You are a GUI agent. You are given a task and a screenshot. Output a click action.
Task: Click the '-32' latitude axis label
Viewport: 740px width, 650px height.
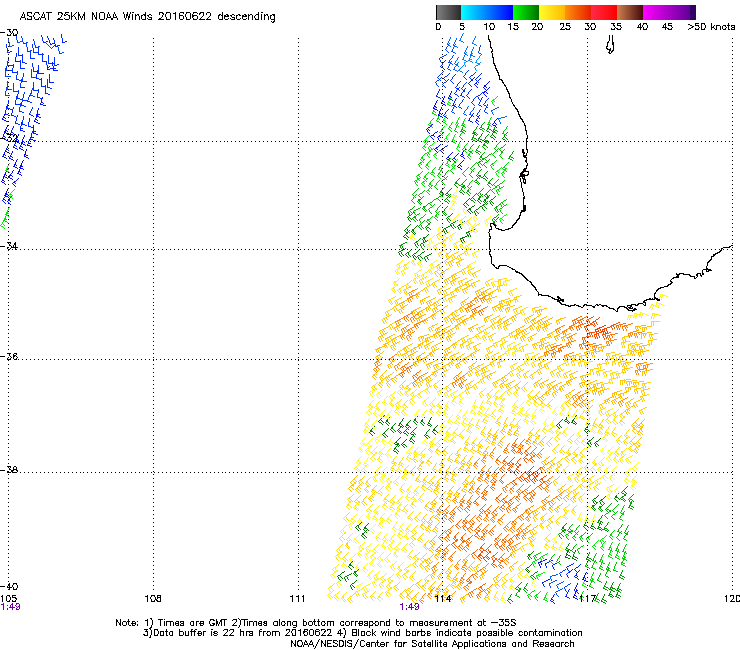point(9,138)
